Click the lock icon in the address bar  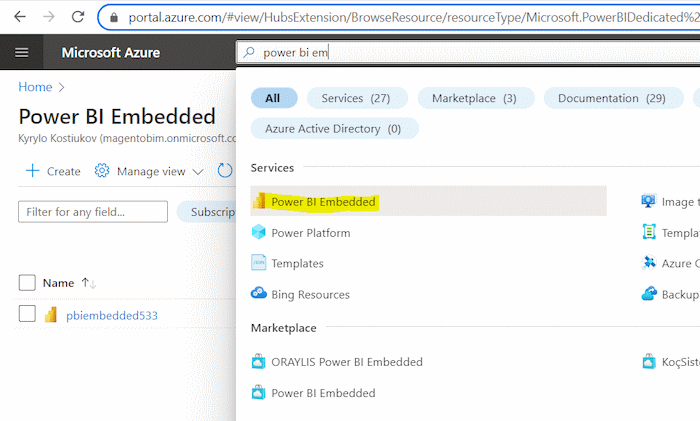coord(114,17)
